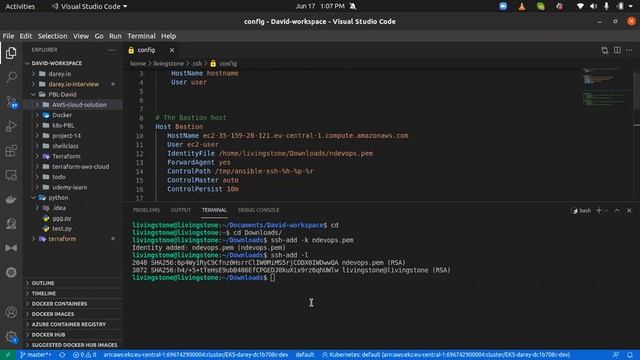Expand the AZURE CONTAINER REGISTRY section
Screen dimensions: 640x360
click(x=73, y=324)
